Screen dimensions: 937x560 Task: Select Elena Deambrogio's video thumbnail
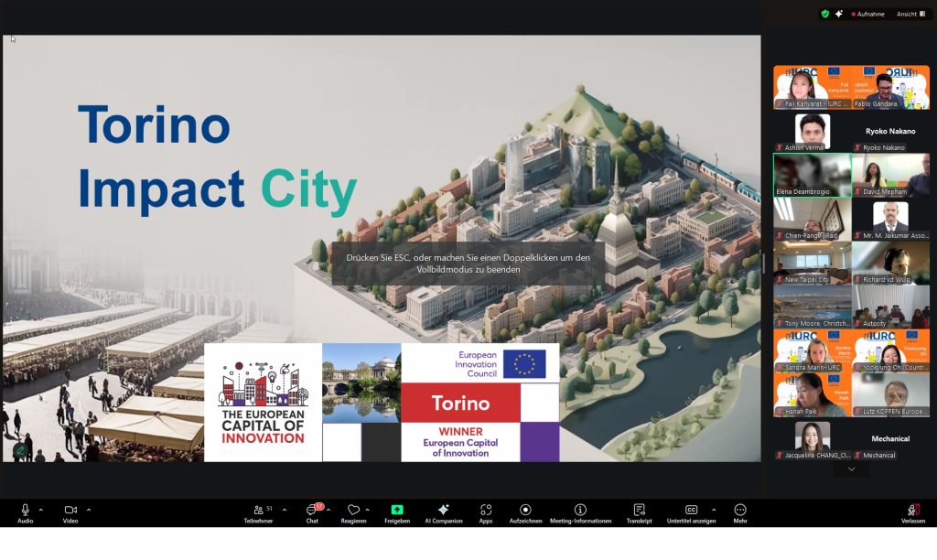click(812, 174)
